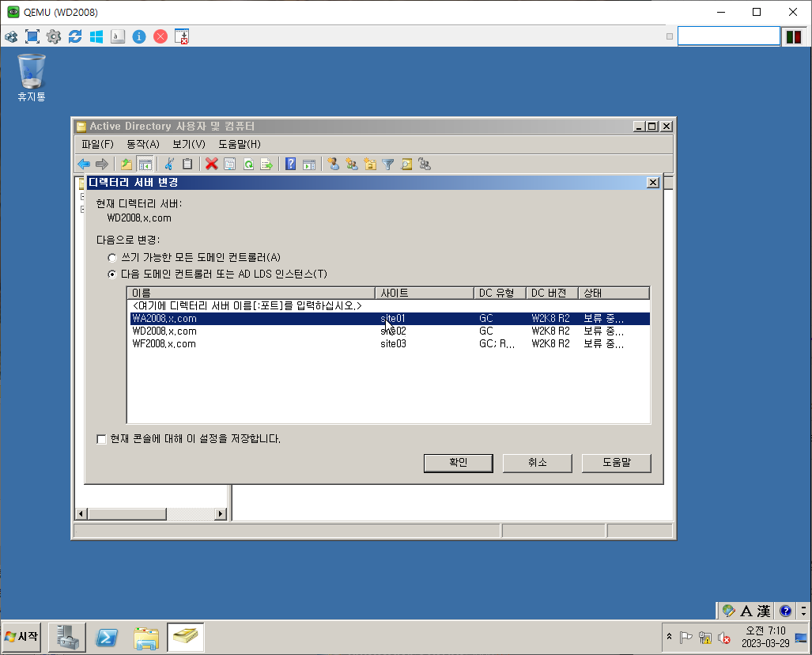The height and width of the screenshot is (655, 812).
Task: Sort by the 상태 column header
Action: tap(614, 293)
